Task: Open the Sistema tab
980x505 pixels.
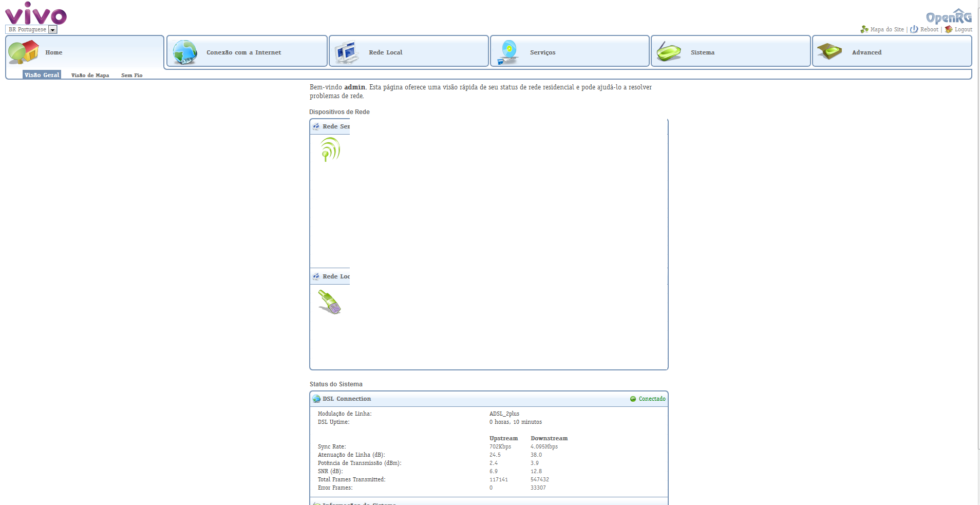Action: [x=731, y=51]
